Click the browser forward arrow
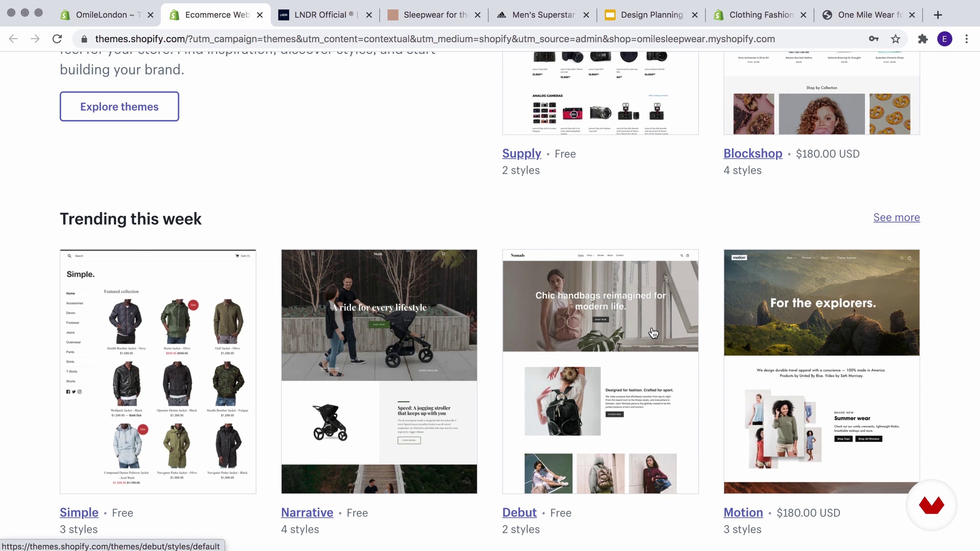Screen dimensions: 980x551 click(35, 39)
